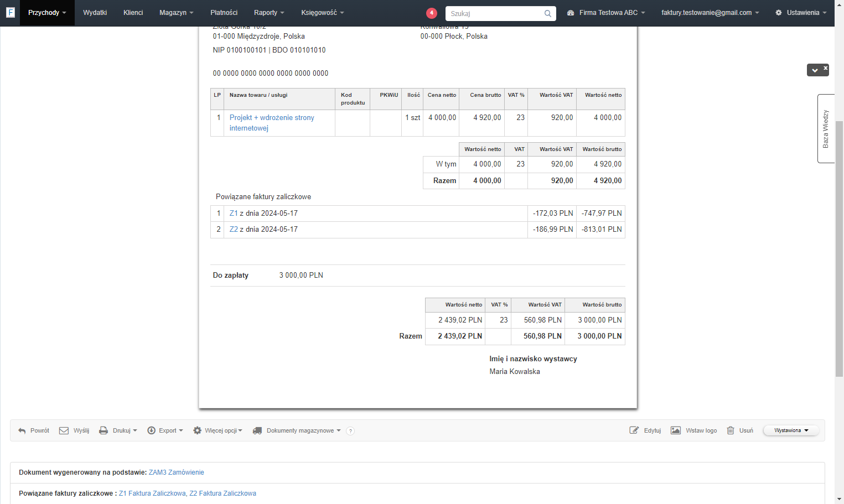
Task: Click the issuer name Maria Kowalska
Action: point(515,372)
